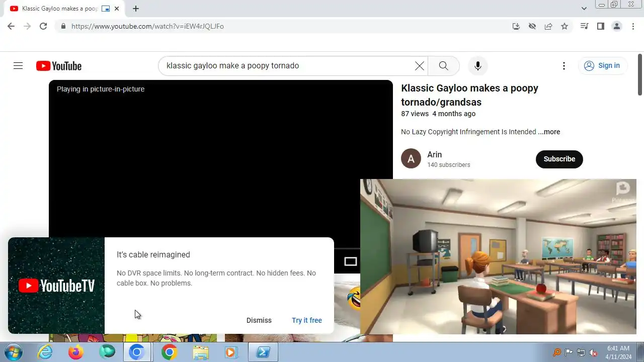Open YouTube settings three-dot menu
Image resolution: width=644 pixels, height=362 pixels.
(x=564, y=66)
